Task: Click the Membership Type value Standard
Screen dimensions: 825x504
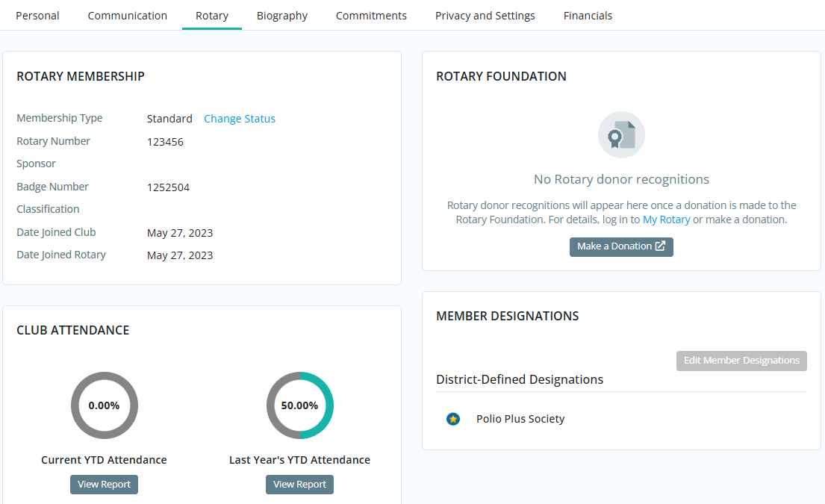Action: click(x=169, y=119)
